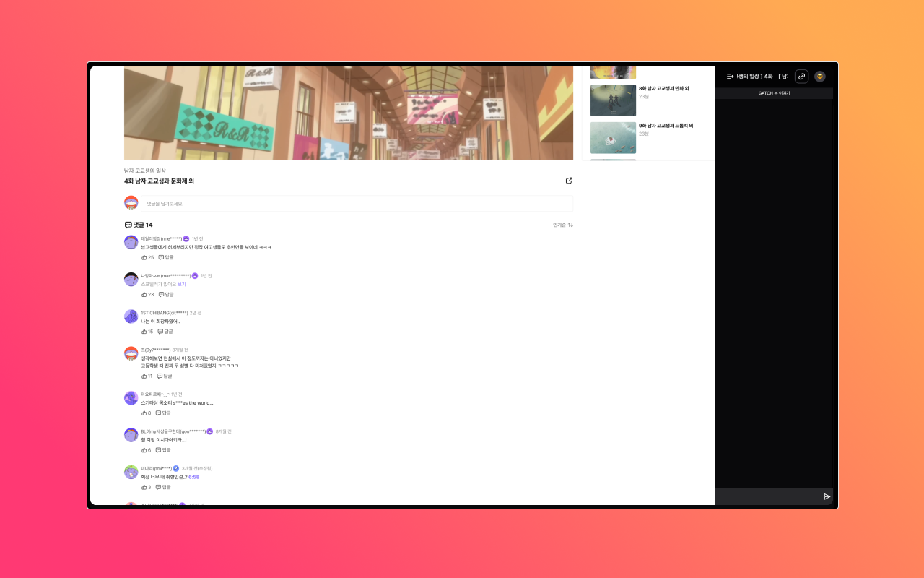Open the avatar of the mar********* commenter
924x578 pixels.
click(x=131, y=279)
